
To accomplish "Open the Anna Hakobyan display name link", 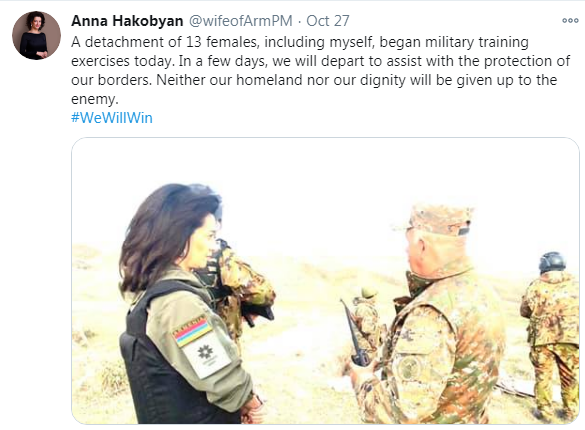I will tap(127, 21).
